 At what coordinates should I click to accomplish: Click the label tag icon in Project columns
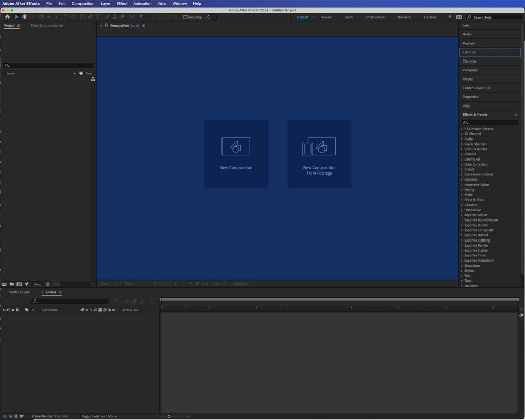[x=81, y=73]
